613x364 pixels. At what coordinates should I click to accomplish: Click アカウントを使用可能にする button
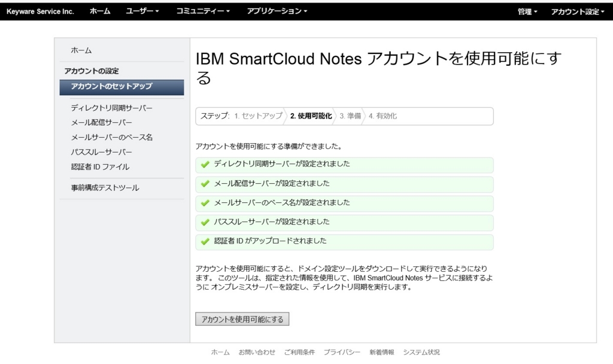coord(242,319)
